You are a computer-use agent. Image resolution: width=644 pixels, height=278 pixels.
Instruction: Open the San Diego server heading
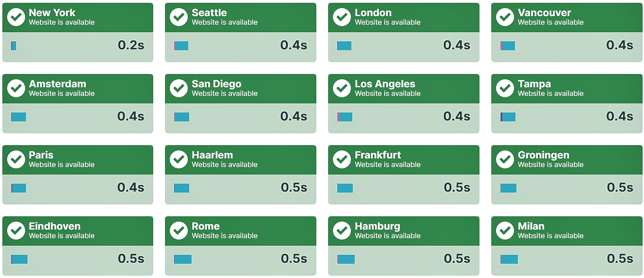[x=216, y=84]
